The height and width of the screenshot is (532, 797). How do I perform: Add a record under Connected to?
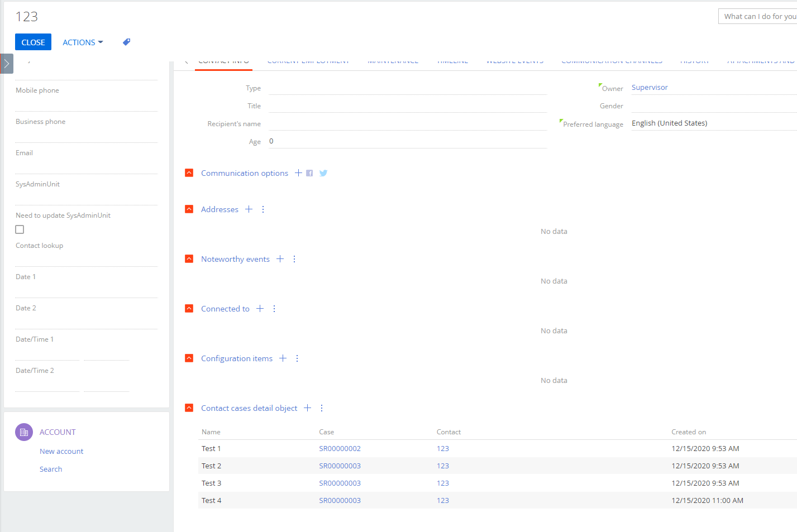point(260,308)
